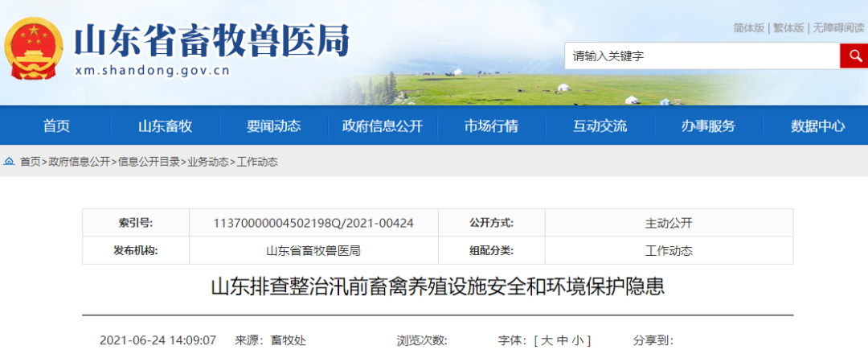Image resolution: width=868 pixels, height=354 pixels.
Task: Switch to 繁体版 traditional Chinese
Action: pos(788,28)
